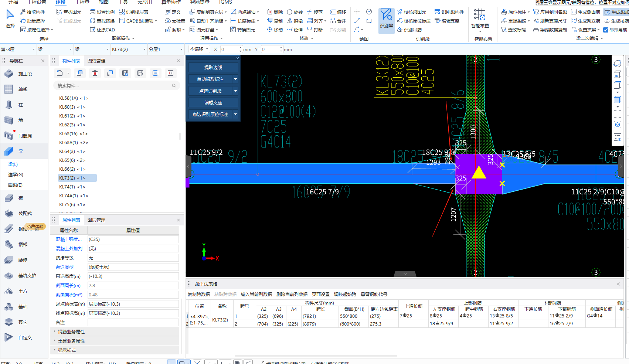Image resolution: width=629 pixels, height=364 pixels.
Task: Click 删除当前列数据 in beam table
Action: coord(292,294)
